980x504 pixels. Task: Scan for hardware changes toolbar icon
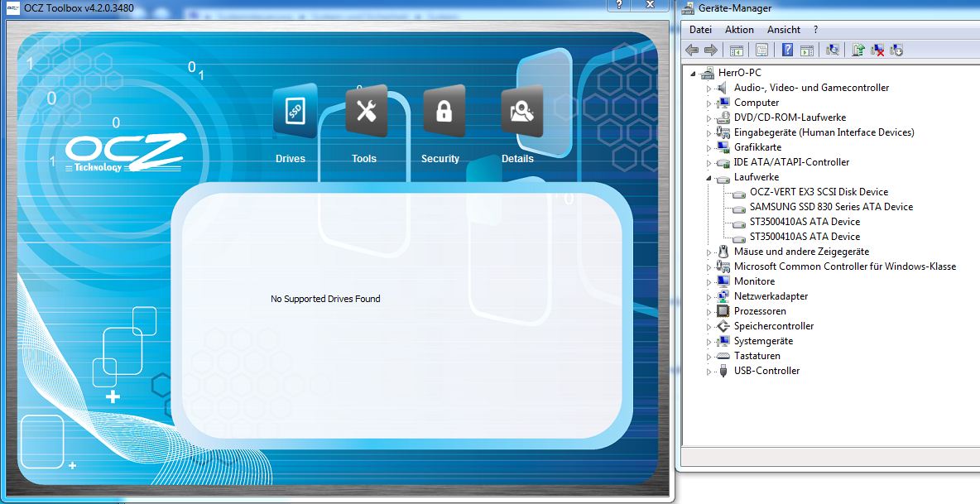pyautogui.click(x=833, y=50)
